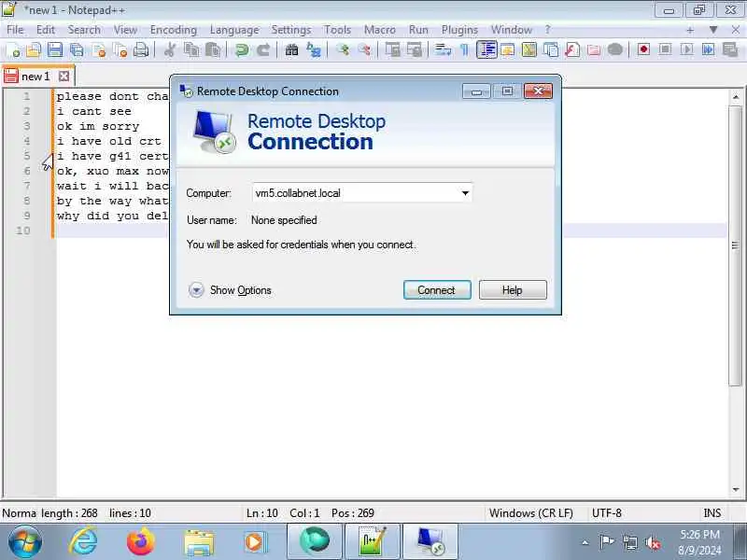Click the New file toolbar icon

coord(13,49)
